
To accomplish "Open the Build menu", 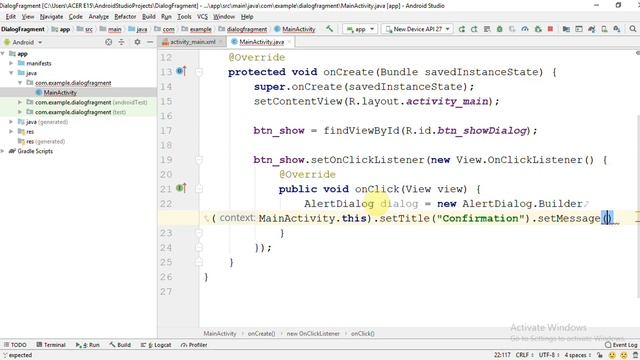I will (149, 17).
